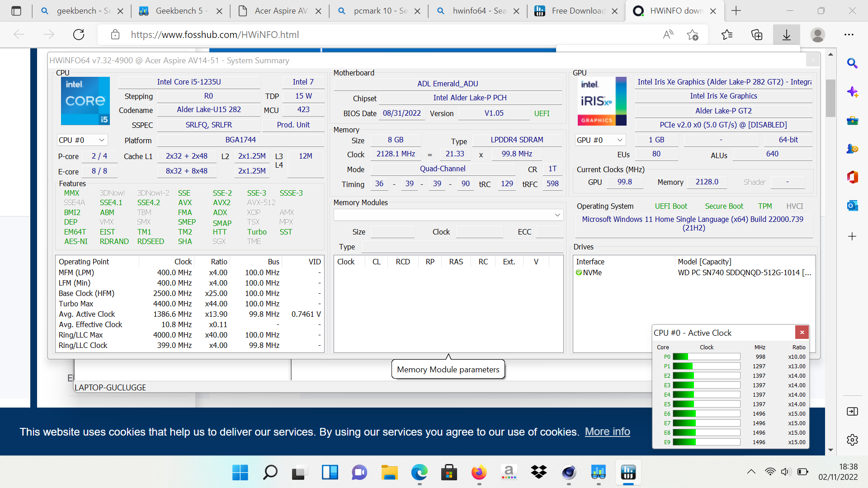The height and width of the screenshot is (488, 868).
Task: Add this page to favorites
Action: tap(693, 34)
